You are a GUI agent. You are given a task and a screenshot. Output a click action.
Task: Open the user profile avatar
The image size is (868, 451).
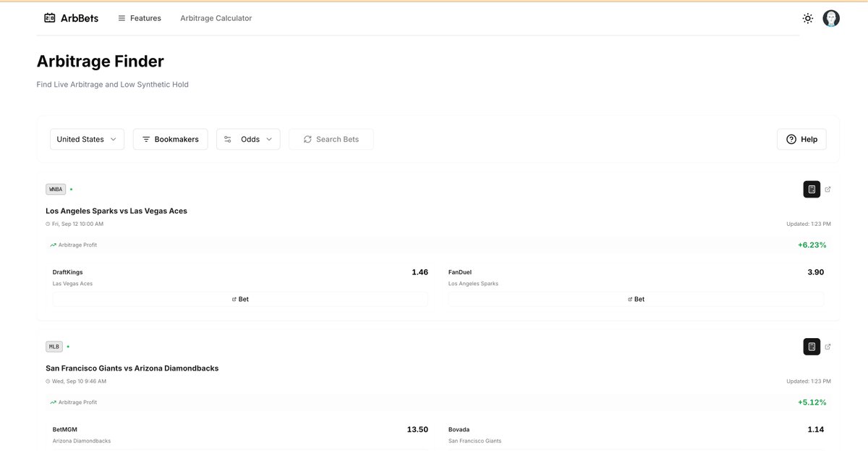(831, 18)
